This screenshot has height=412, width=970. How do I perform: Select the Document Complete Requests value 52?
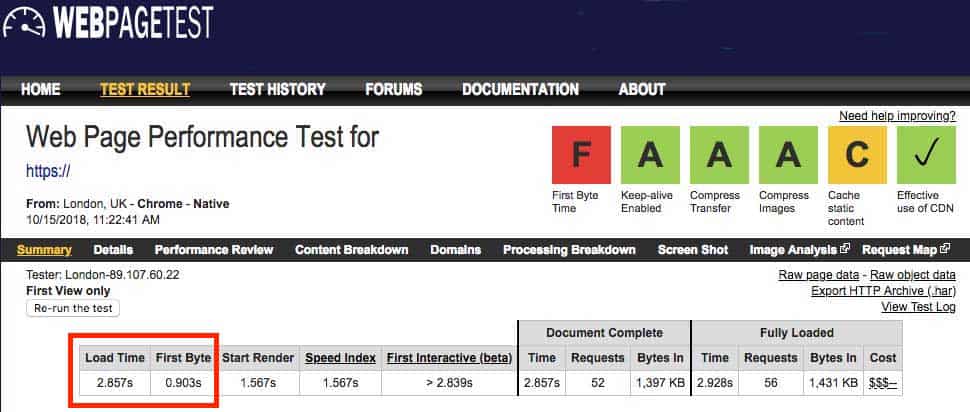pos(598,383)
